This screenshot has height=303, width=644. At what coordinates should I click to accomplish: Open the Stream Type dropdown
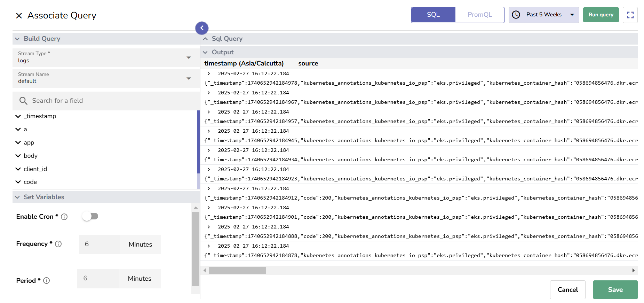point(189,57)
